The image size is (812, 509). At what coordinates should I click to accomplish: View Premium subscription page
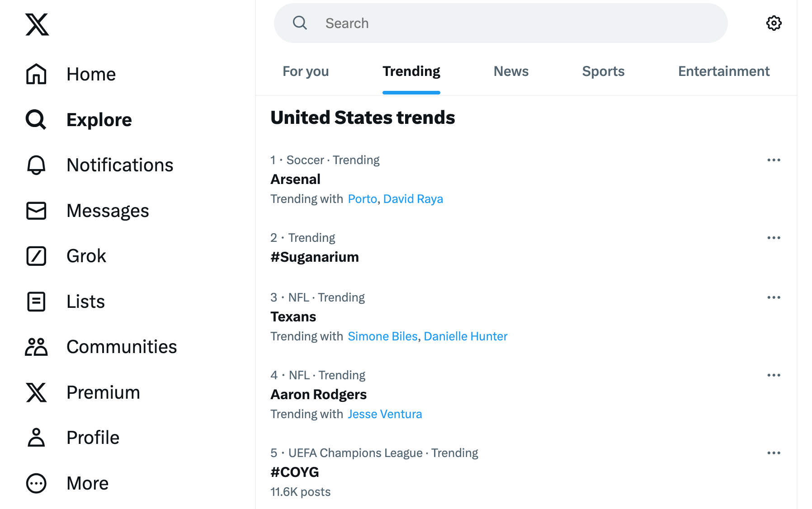point(103,392)
